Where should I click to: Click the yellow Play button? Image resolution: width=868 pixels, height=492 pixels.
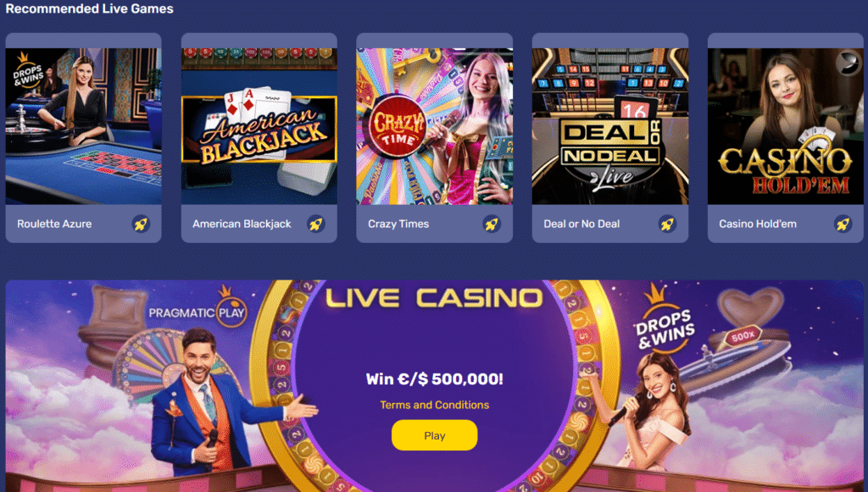click(435, 435)
